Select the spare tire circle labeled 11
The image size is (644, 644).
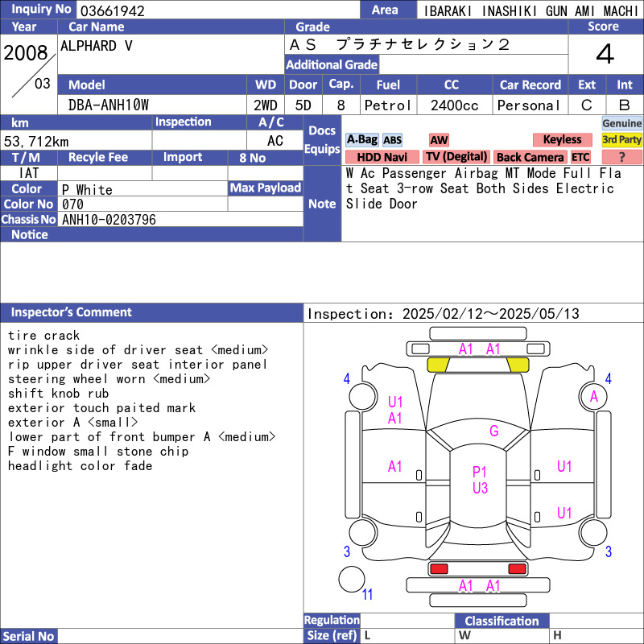coord(351,580)
